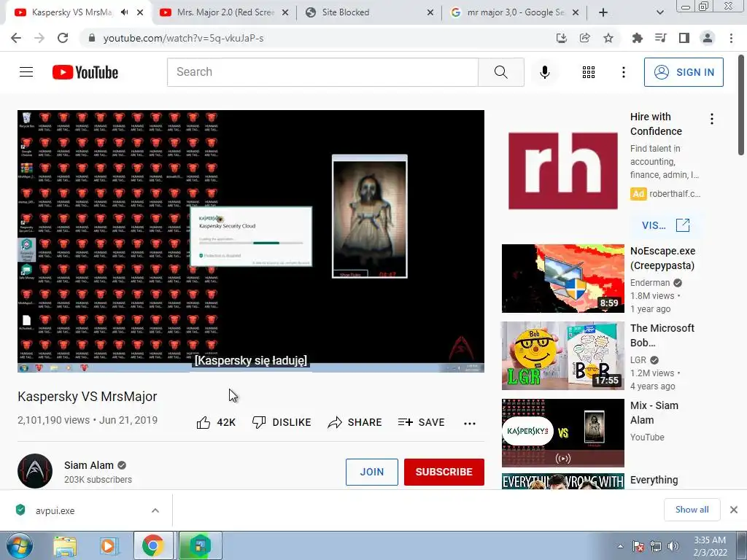Go to YouTube home via logo
The image size is (747, 560).
coord(85,72)
